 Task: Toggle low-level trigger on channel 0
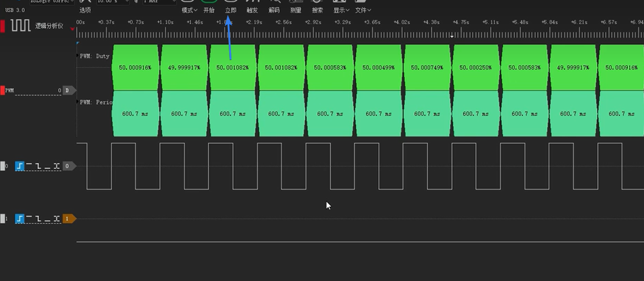pos(48,166)
